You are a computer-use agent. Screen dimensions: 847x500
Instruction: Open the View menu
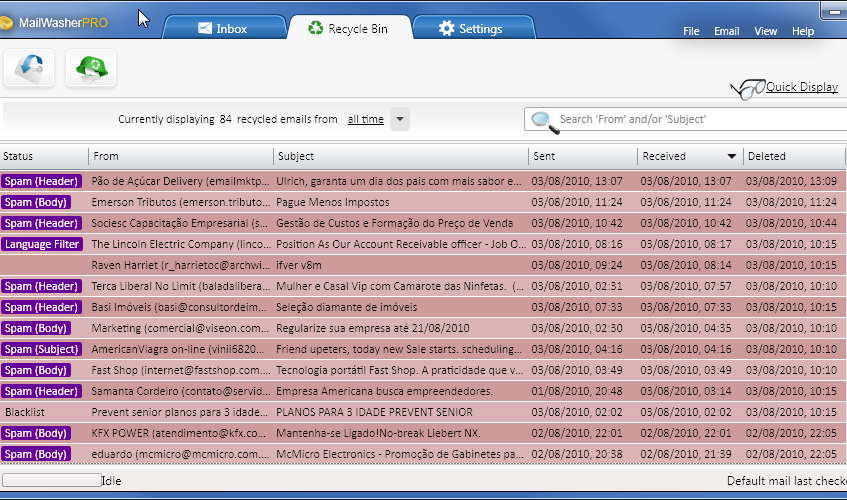tap(765, 31)
